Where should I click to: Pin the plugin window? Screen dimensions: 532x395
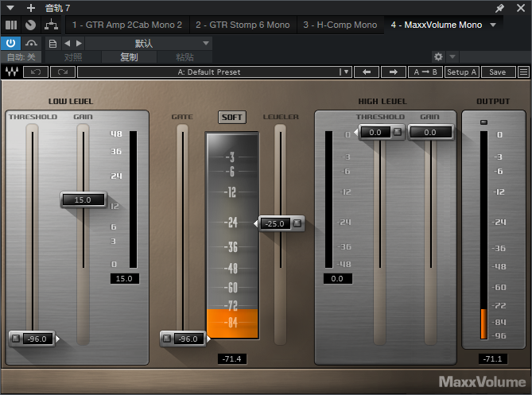pos(499,8)
